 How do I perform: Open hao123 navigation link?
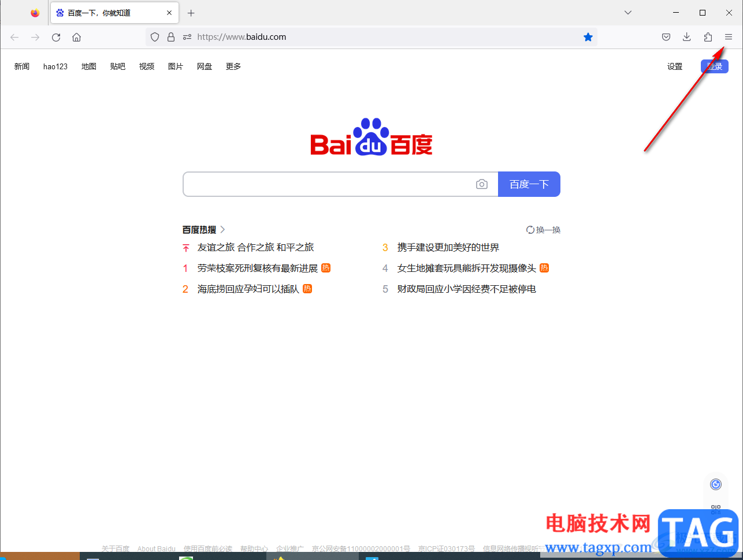point(55,66)
